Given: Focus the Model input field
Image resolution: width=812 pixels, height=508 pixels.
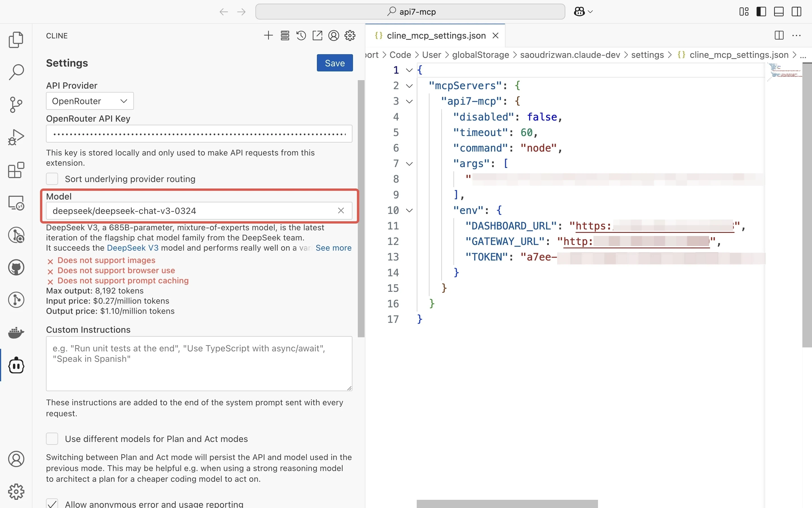Looking at the screenshot, I should click(199, 211).
